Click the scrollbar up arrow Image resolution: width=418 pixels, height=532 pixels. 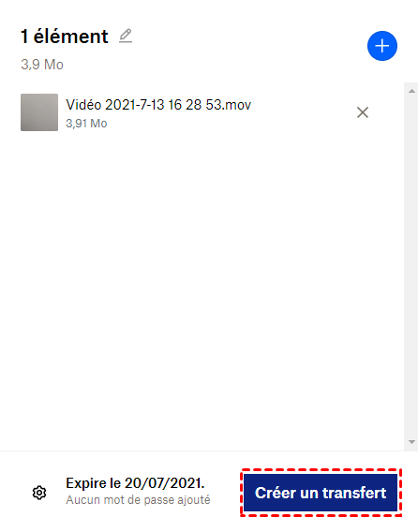point(411,91)
